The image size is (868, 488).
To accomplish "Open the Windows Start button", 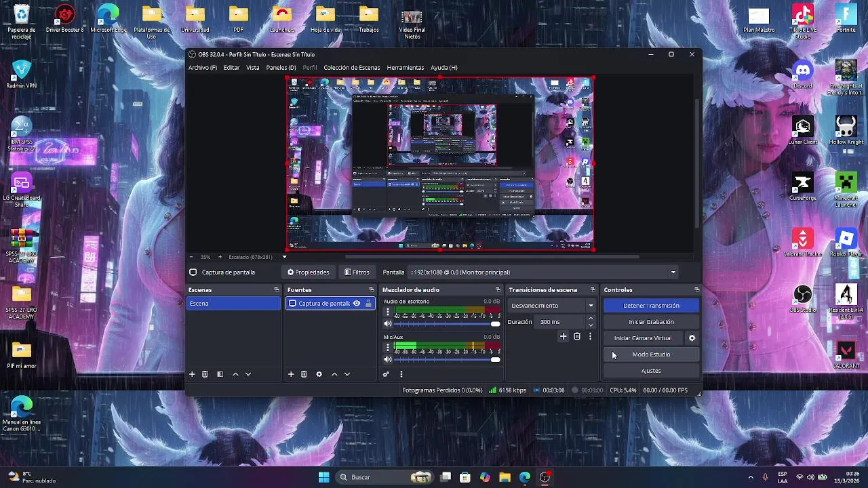I will click(x=323, y=477).
